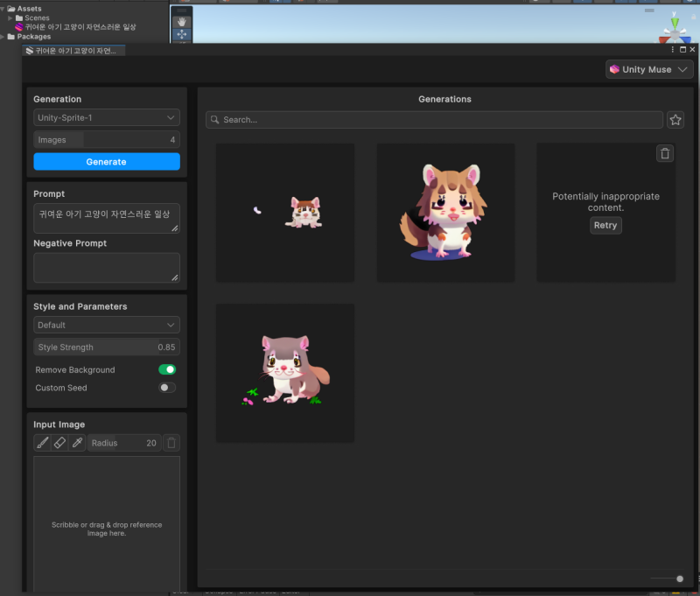Screen dimensions: 700x596
Task: Disable Remove Background
Action: point(166,369)
